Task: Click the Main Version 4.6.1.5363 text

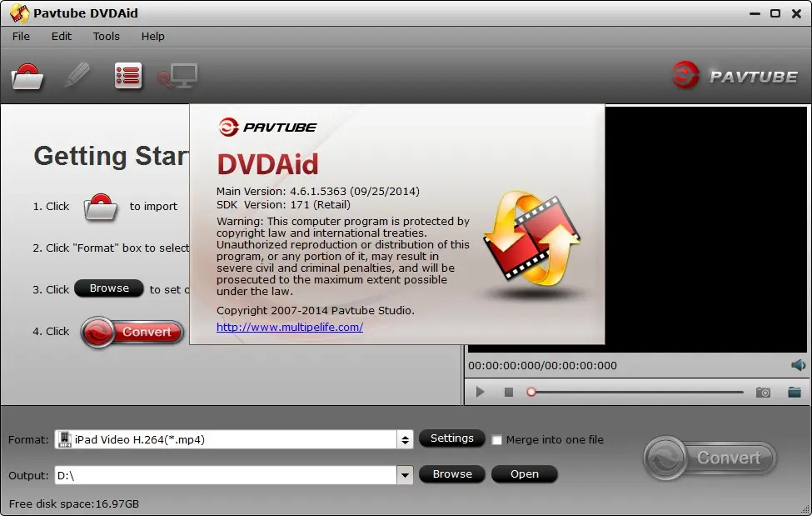Action: pos(318,192)
